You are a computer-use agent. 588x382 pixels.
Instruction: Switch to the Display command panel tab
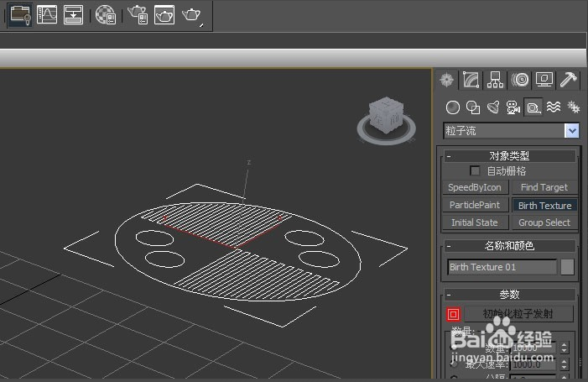coord(544,80)
